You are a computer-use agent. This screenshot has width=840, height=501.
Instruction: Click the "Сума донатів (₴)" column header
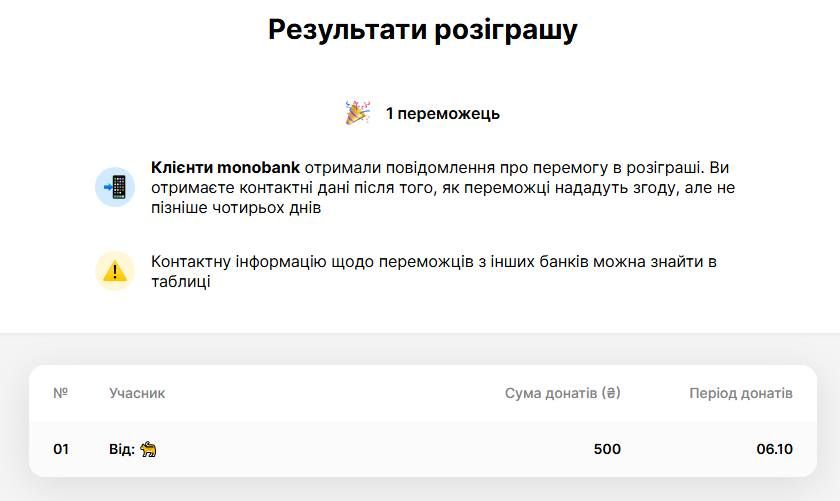[x=563, y=393]
